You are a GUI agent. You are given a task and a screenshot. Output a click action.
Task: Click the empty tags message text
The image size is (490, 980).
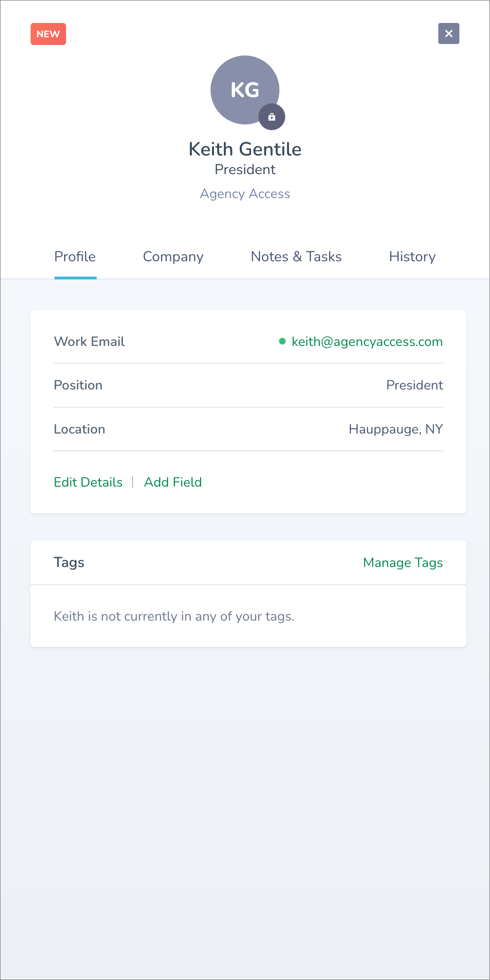[174, 616]
